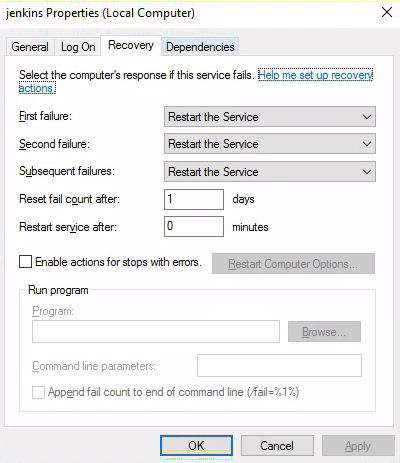Go to the Dependencies tab
Viewport: 400px width, 463px height.
(200, 47)
